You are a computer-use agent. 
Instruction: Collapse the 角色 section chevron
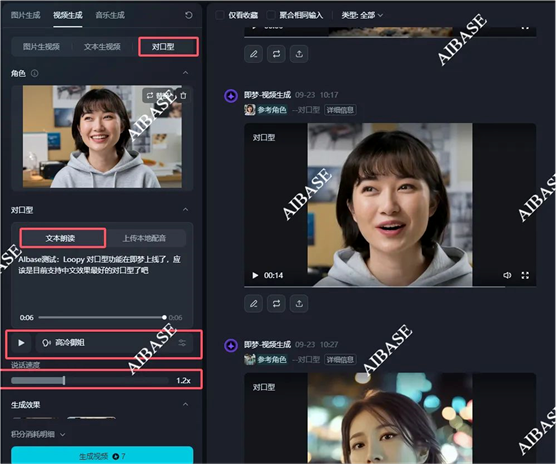point(185,73)
